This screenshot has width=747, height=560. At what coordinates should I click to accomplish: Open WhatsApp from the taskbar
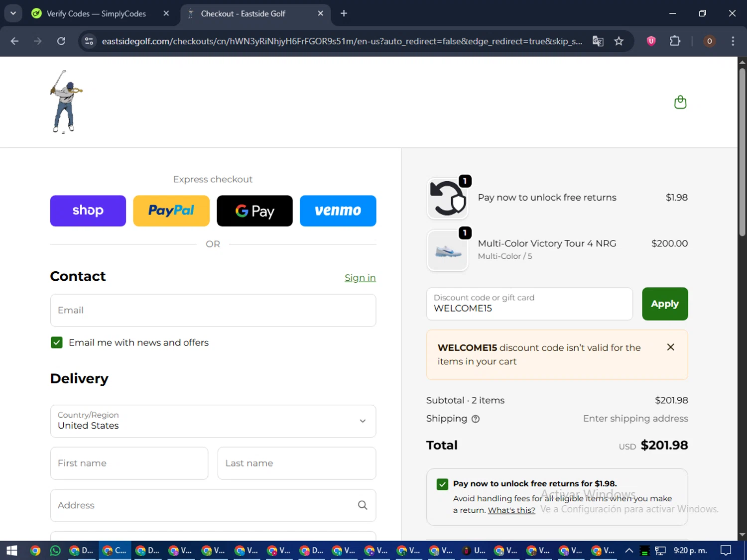(x=55, y=550)
